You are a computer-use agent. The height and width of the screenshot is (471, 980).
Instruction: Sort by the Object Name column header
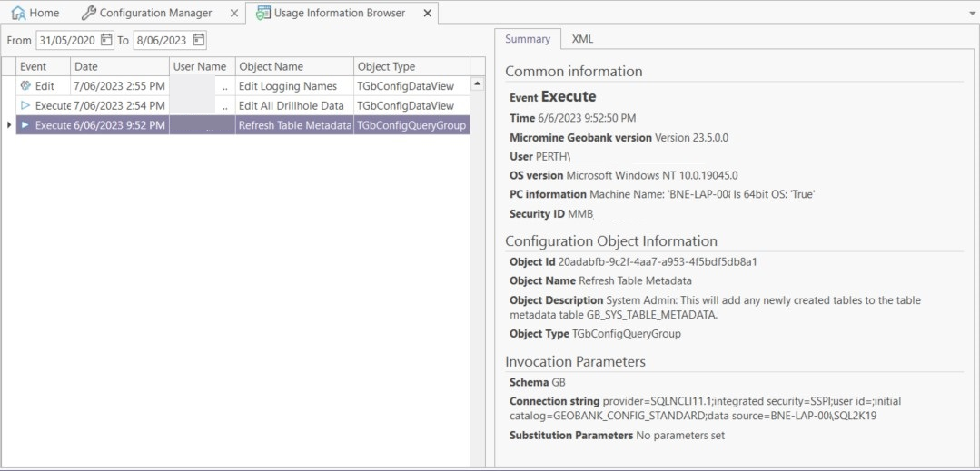point(292,66)
